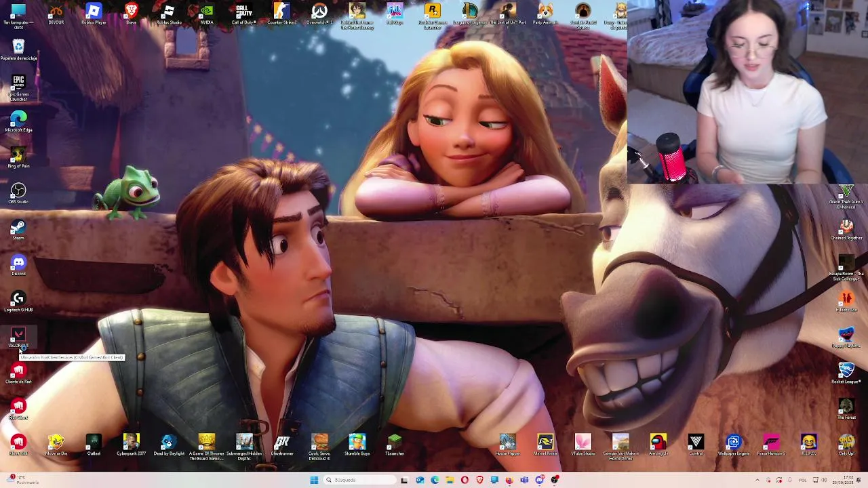Open the Outlast desktop shortcut
This screenshot has height=488, width=868.
click(x=94, y=445)
